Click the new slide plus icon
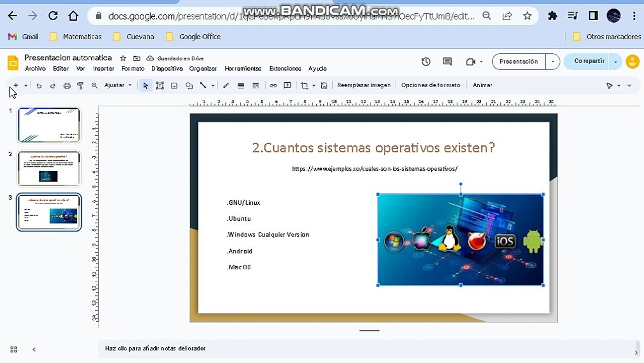644x363 pixels. (x=16, y=86)
